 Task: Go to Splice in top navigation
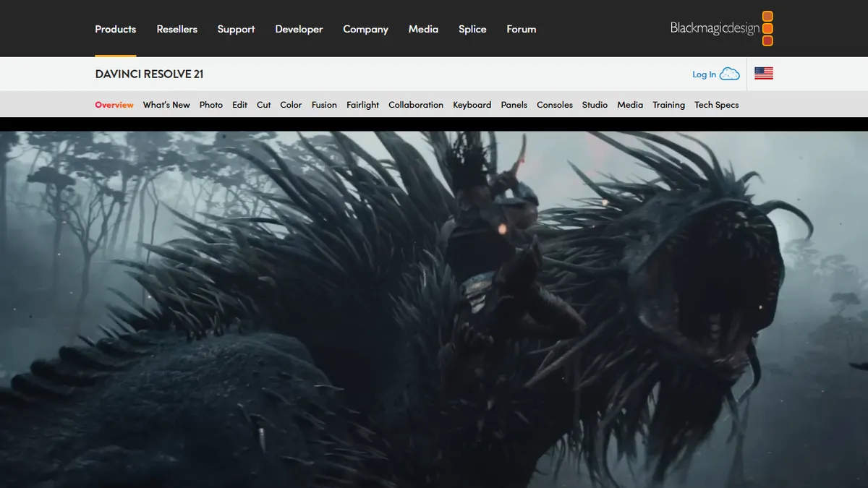click(472, 29)
